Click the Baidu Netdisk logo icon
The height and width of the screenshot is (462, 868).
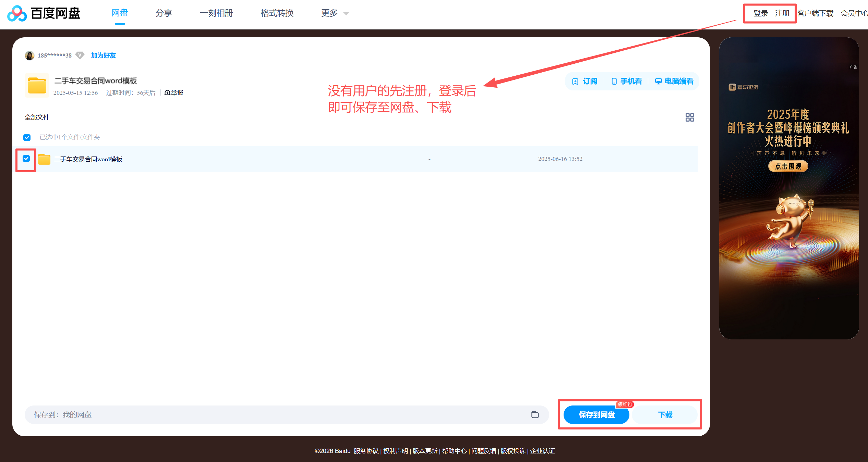point(17,13)
